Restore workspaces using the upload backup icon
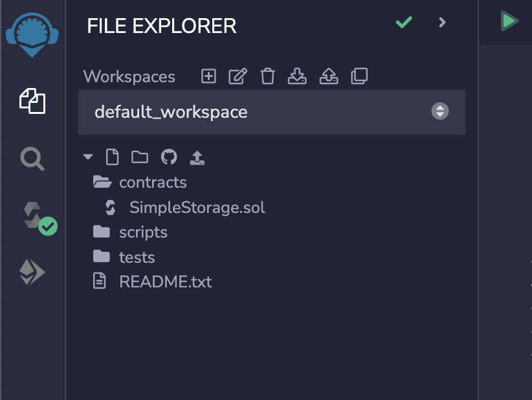 pyautogui.click(x=329, y=76)
